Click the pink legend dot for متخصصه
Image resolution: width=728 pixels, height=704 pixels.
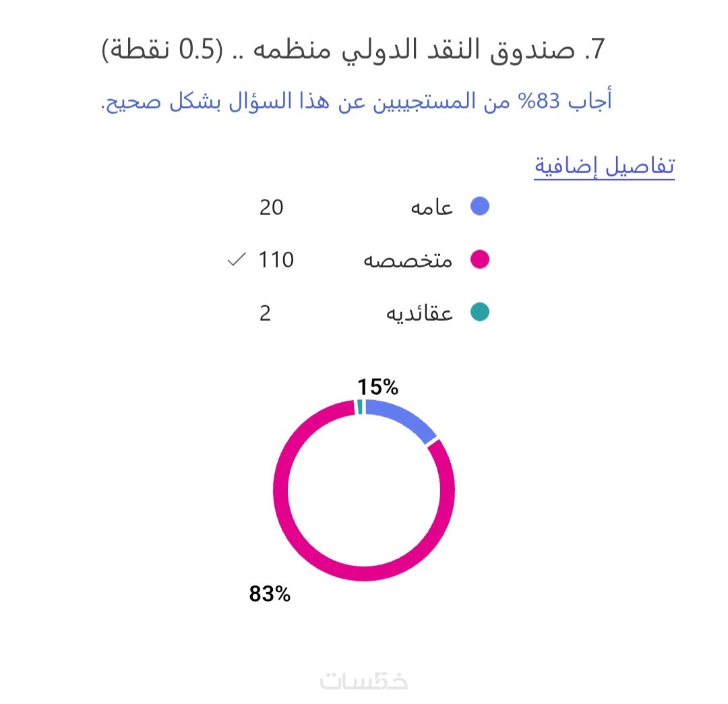479,260
